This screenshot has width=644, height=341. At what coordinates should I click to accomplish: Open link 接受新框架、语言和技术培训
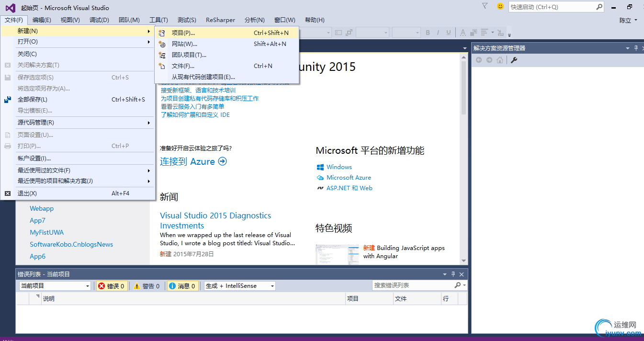198,90
